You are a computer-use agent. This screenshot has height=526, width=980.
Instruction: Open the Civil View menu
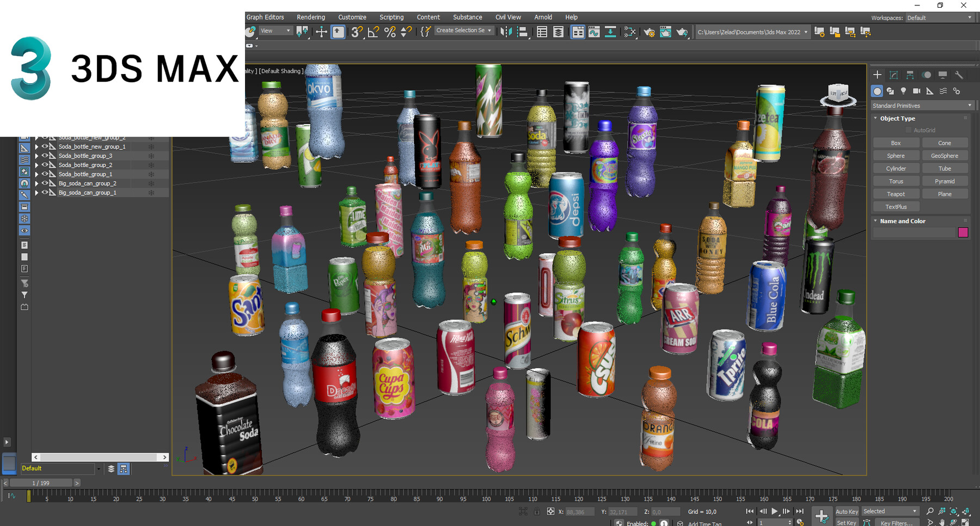508,17
